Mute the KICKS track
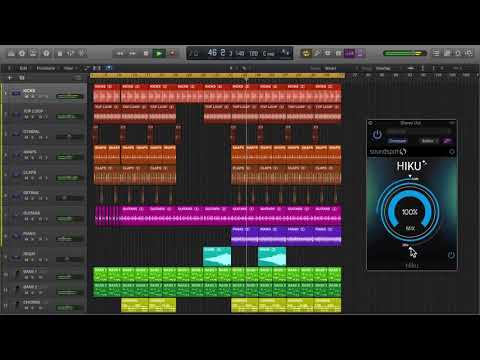Viewport: 480px width, 360px height. [x=26, y=97]
